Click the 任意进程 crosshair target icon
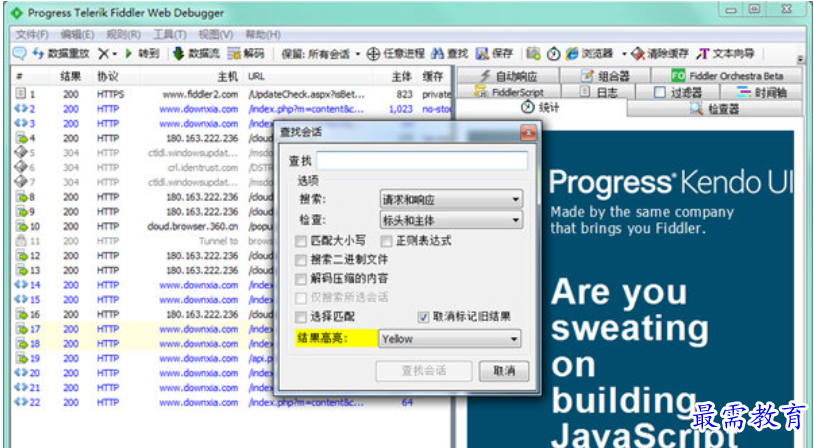Image resolution: width=814 pixels, height=448 pixels. tap(373, 53)
